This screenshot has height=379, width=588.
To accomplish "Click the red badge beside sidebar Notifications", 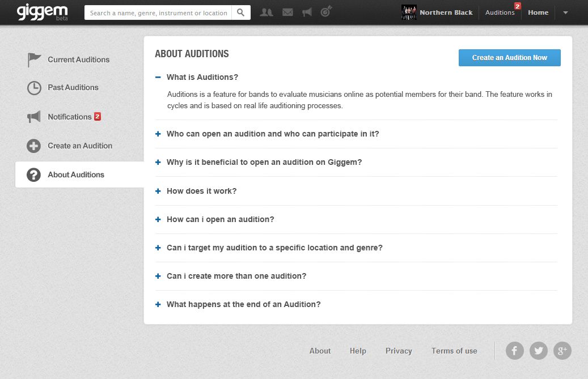I will pyautogui.click(x=97, y=117).
